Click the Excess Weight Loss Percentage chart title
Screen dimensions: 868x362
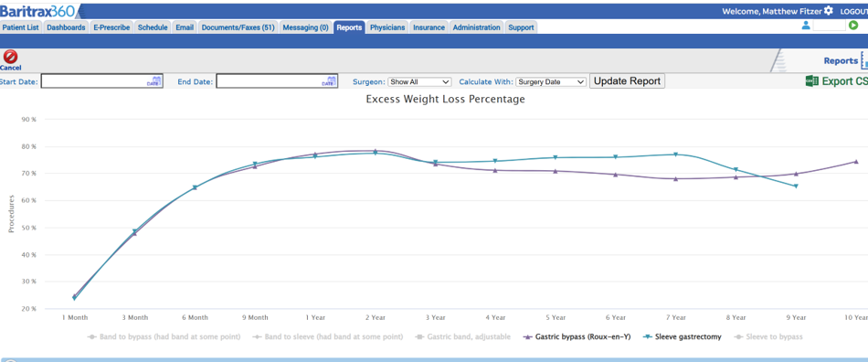446,100
